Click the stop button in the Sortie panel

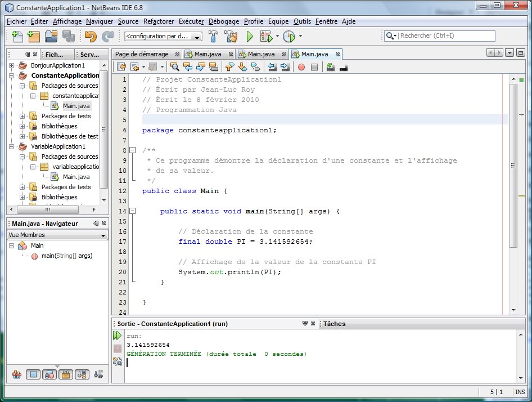(118, 349)
